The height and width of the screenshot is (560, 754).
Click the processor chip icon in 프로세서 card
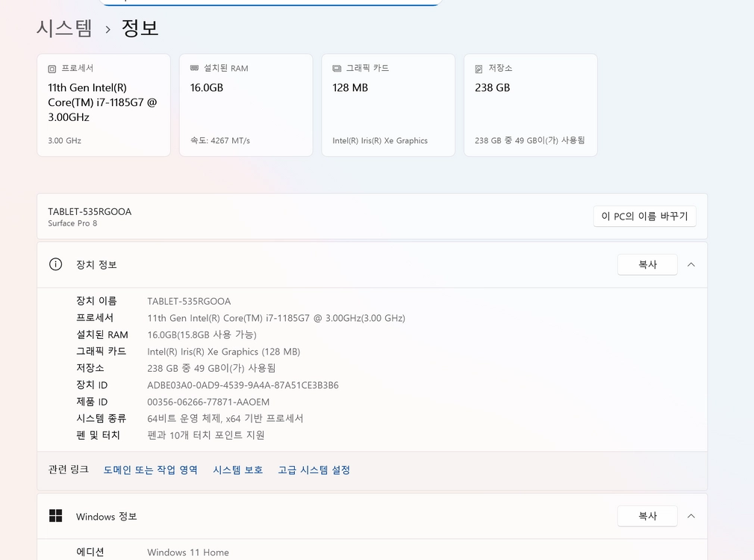click(52, 69)
